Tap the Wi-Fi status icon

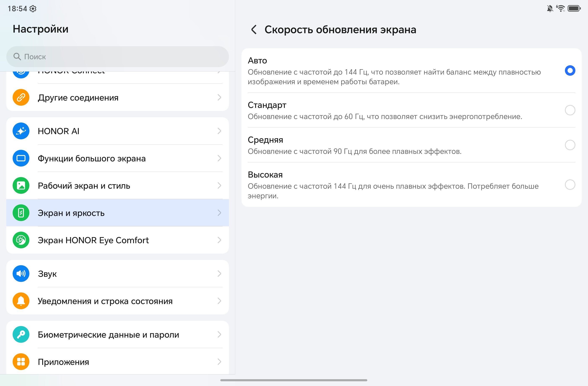561,8
